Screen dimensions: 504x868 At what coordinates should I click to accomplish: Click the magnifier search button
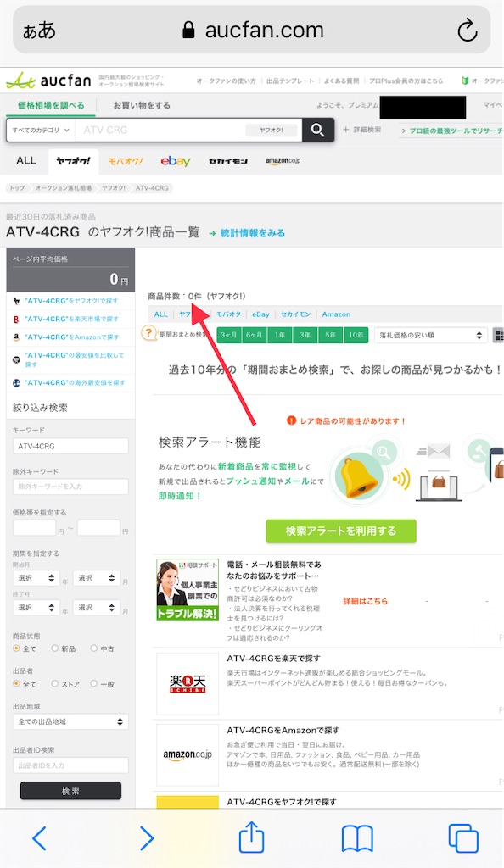point(318,130)
